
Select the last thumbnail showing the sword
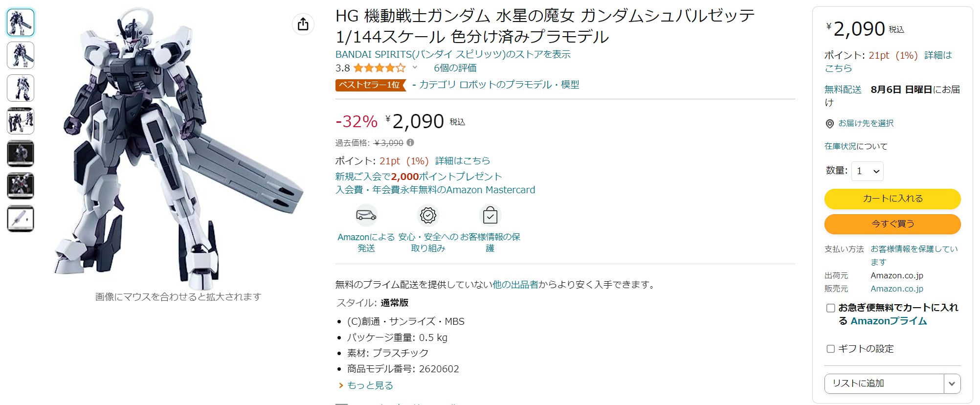click(x=21, y=219)
